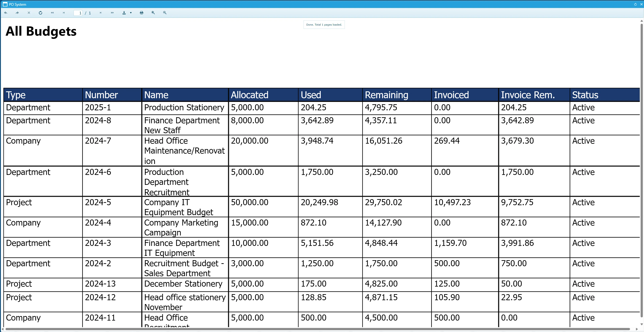Click the 'Done. Total 1 pages loaded.' notification
Screen dimensions: 644x332
point(324,25)
